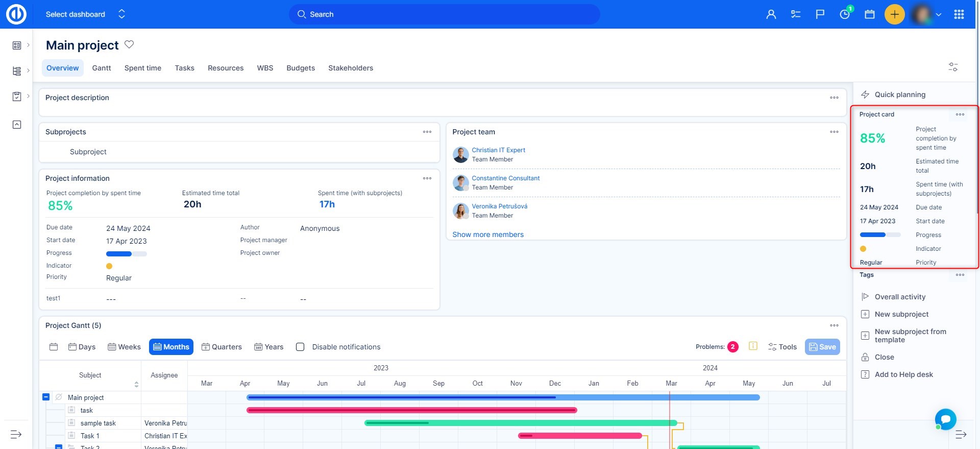Viewport: 980px width, 449px height.
Task: Open the timer clock icon in header
Action: click(845, 14)
